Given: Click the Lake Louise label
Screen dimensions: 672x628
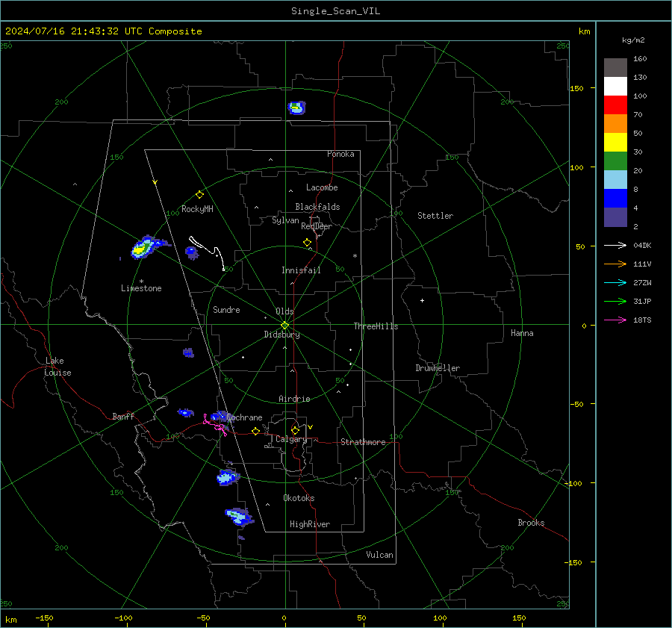Looking at the screenshot, I should click(x=57, y=367).
